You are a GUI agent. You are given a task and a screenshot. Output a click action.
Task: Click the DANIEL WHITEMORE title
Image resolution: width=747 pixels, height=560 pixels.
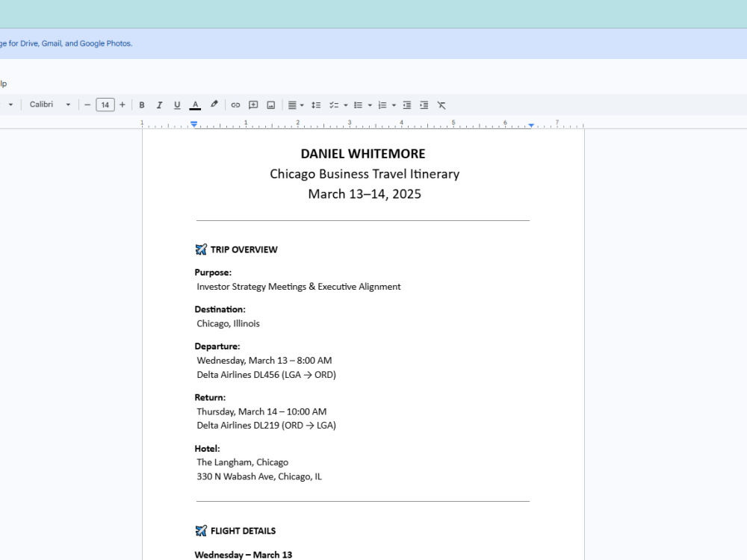(363, 154)
